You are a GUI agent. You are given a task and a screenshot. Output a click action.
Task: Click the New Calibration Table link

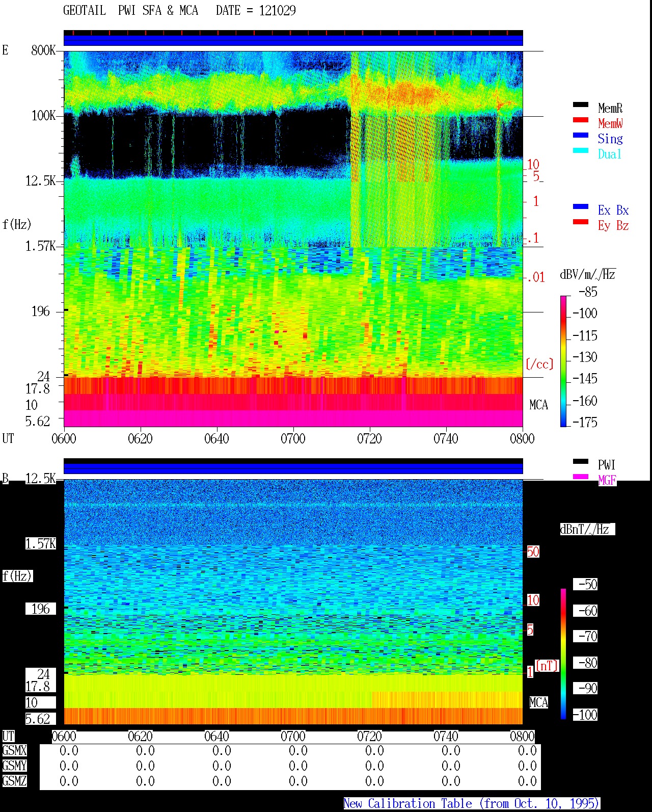(472, 803)
